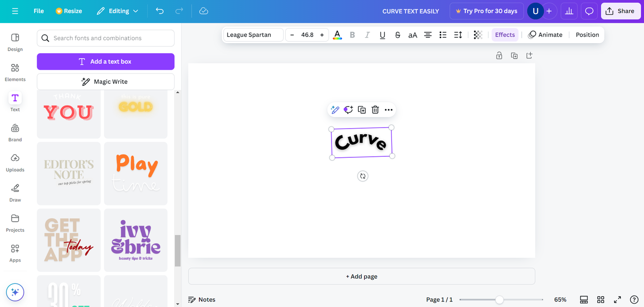Open Magic Write
Viewport: 644px width, 307px height.
[106, 81]
